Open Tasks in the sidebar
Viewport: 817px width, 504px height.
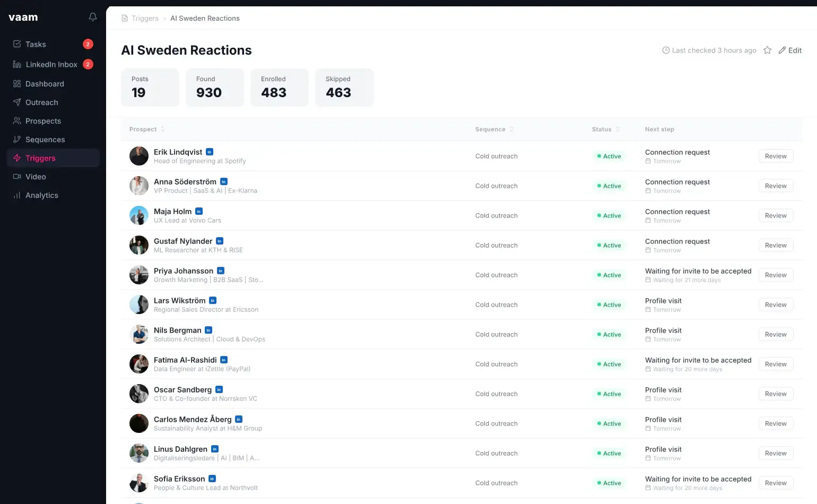(36, 45)
